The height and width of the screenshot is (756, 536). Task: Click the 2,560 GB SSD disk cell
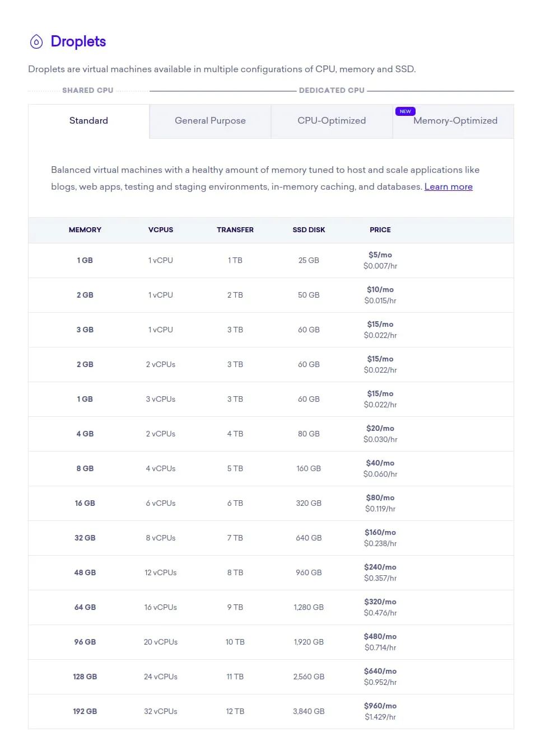point(309,677)
